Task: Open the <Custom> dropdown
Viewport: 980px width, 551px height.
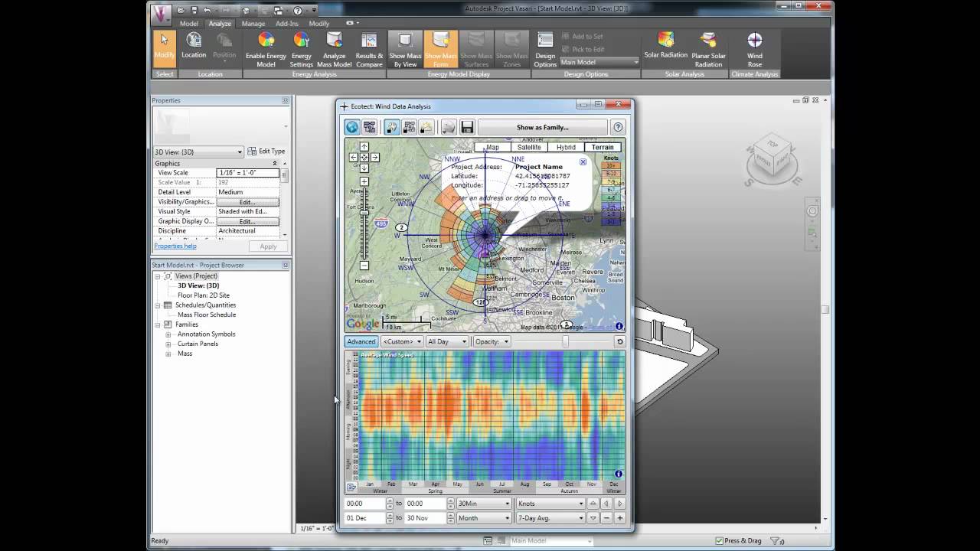Action: [x=401, y=341]
